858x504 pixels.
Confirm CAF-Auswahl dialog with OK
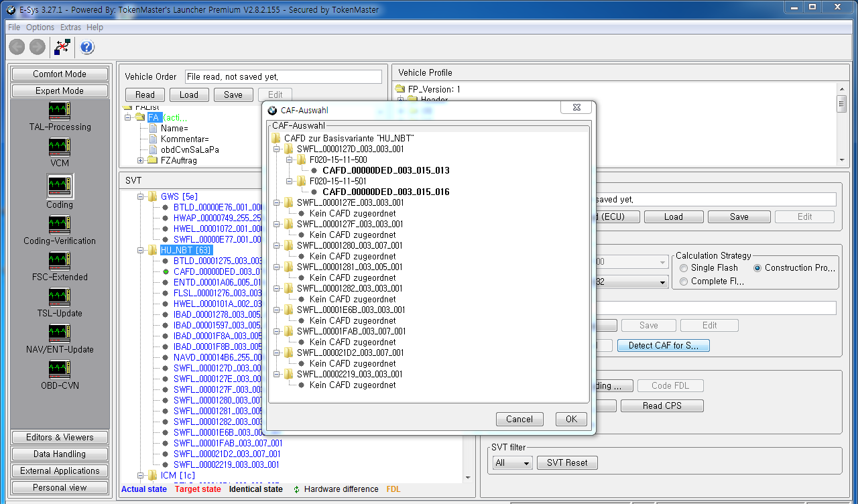[x=570, y=419]
